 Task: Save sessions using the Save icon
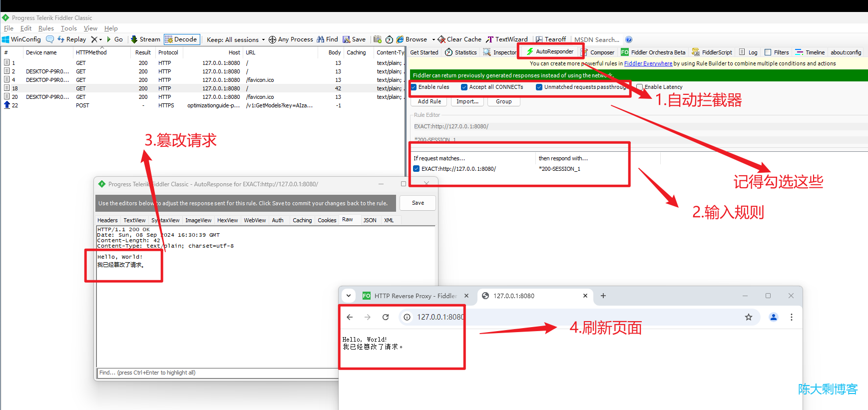click(x=354, y=39)
